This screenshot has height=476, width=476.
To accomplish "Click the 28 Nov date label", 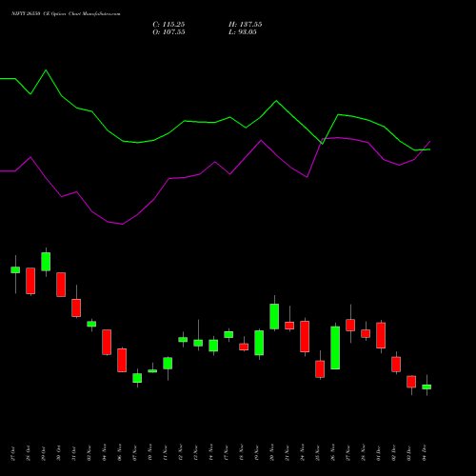I will [x=364, y=452].
